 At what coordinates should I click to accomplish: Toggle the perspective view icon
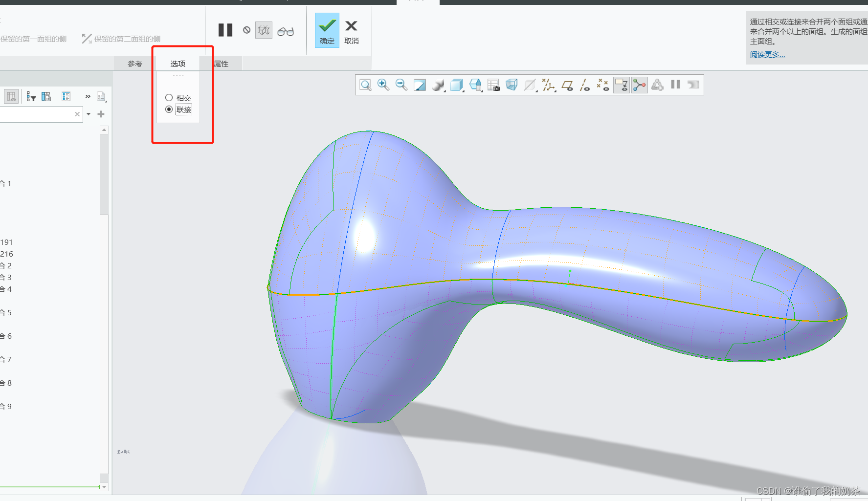512,85
